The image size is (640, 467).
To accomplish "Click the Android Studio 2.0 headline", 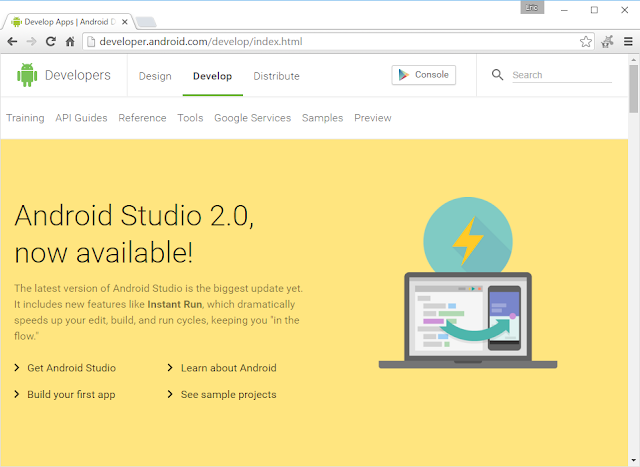I will click(134, 234).
